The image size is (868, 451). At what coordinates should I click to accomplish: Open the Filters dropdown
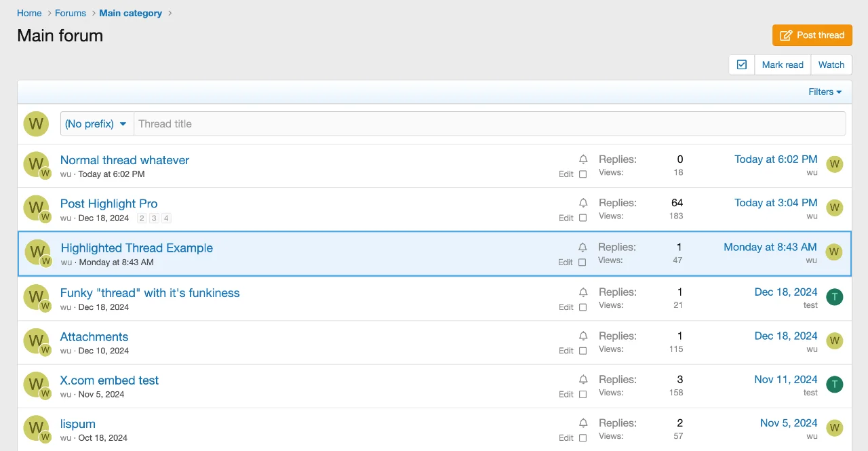pos(825,92)
